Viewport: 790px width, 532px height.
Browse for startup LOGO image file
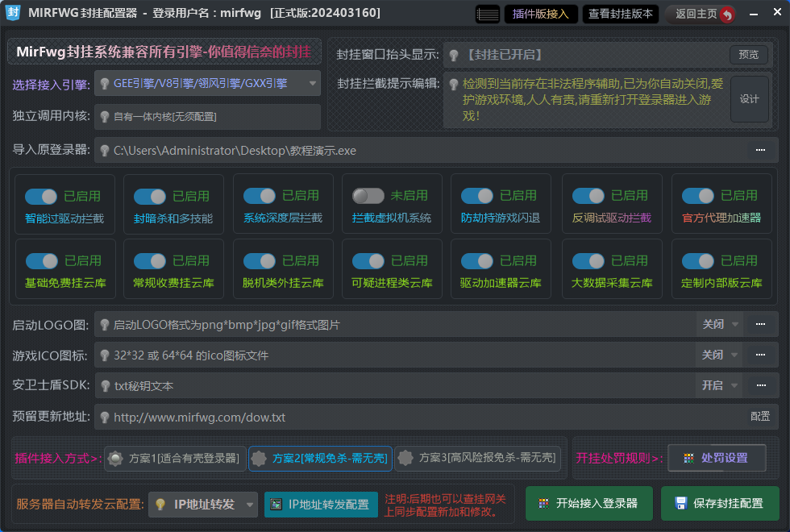[x=760, y=324]
